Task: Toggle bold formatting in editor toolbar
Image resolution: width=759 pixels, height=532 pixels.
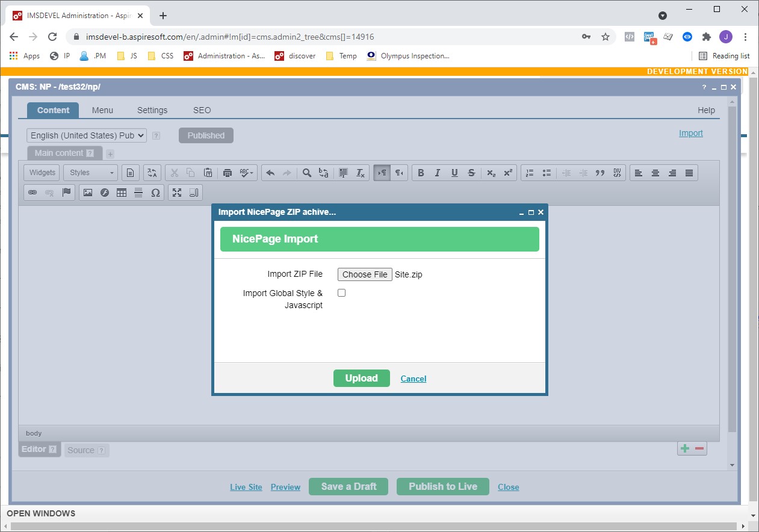Action: click(x=421, y=173)
